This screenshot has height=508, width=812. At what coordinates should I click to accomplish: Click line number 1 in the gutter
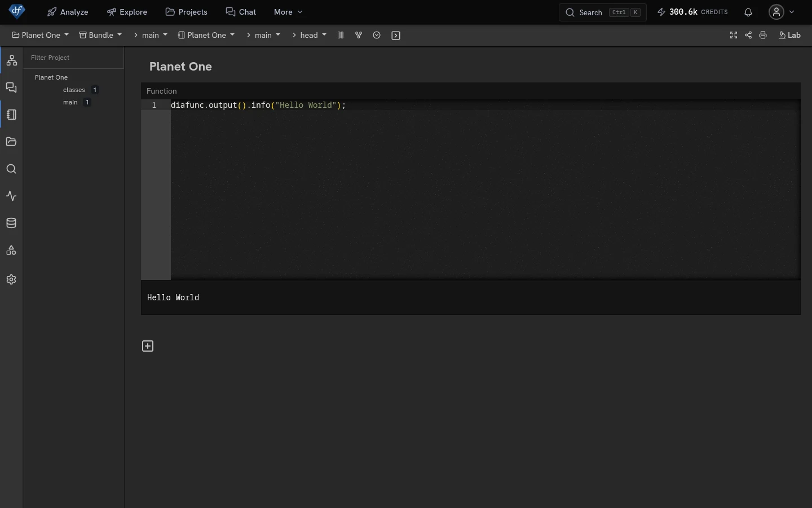point(154,105)
